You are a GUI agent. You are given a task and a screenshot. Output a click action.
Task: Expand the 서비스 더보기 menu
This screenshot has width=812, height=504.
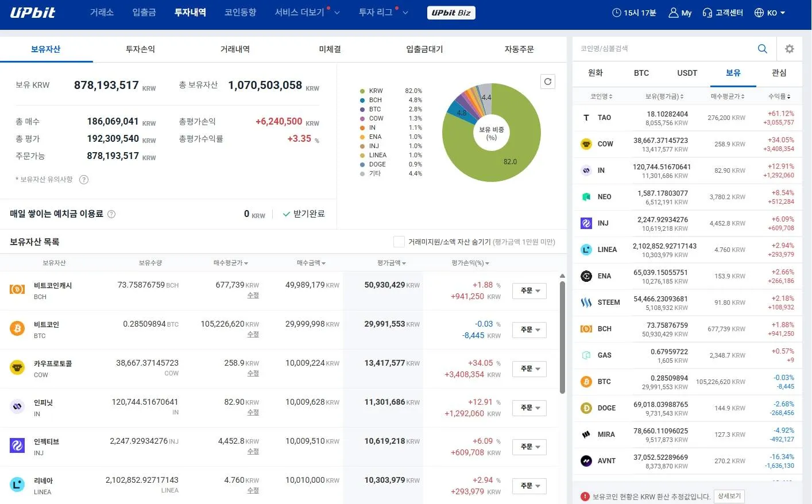tap(307, 13)
